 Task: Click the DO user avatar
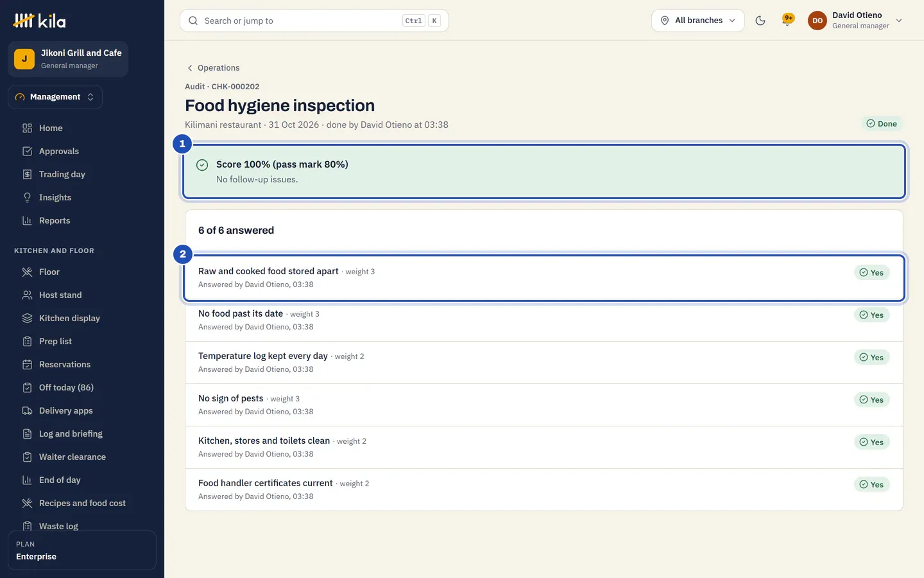(817, 21)
